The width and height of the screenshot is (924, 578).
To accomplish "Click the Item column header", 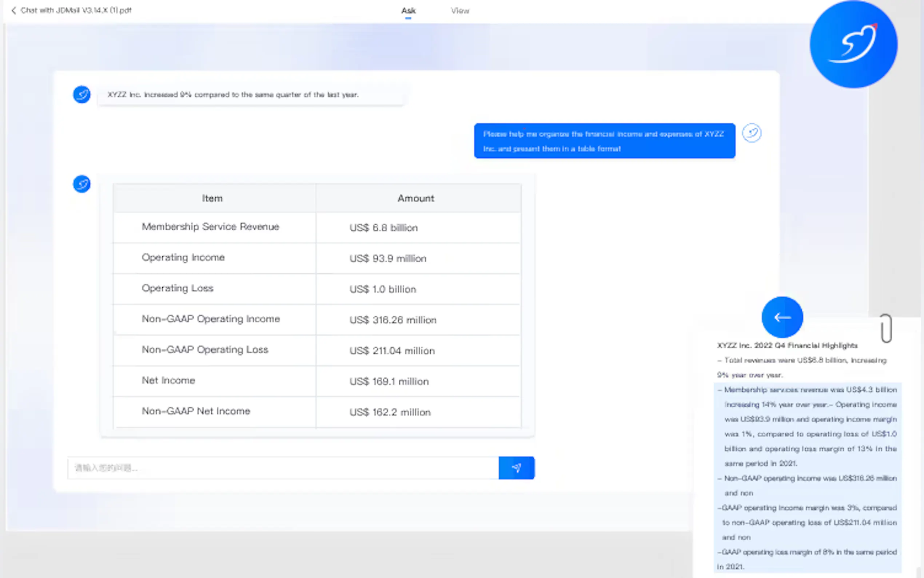I will pos(212,198).
